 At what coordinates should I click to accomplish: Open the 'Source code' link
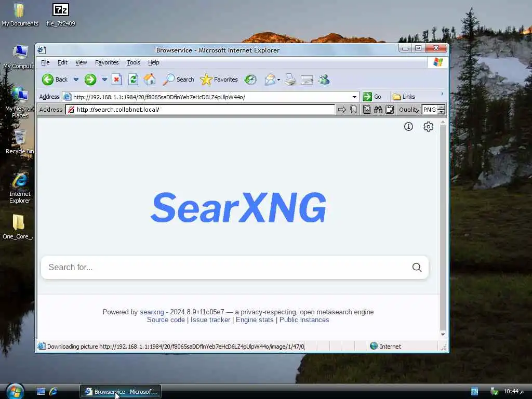pyautogui.click(x=166, y=320)
